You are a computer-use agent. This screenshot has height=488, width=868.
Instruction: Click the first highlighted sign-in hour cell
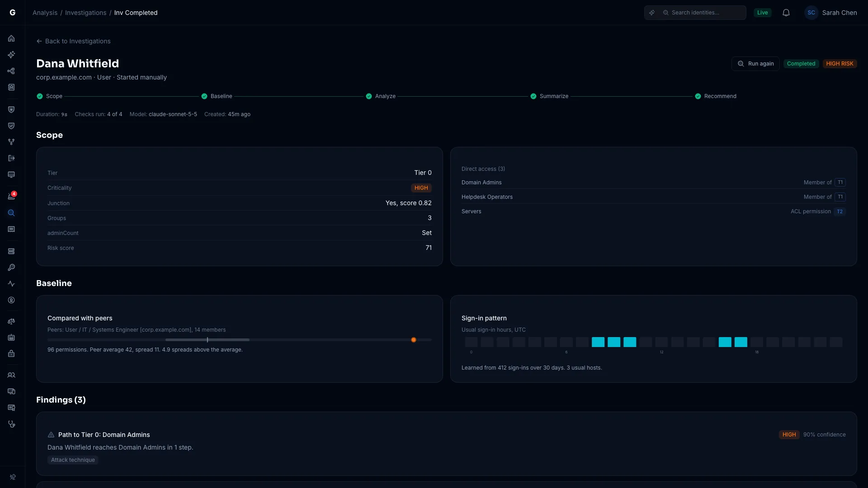pos(598,342)
